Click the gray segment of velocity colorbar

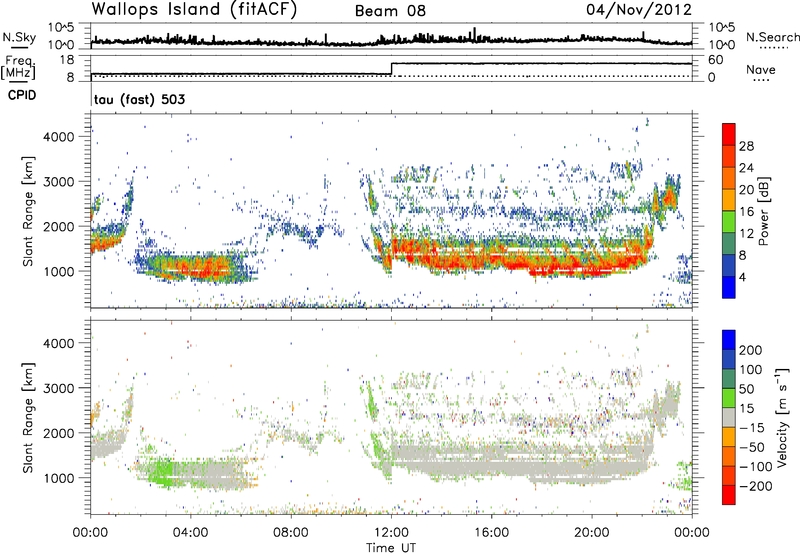[x=729, y=417]
